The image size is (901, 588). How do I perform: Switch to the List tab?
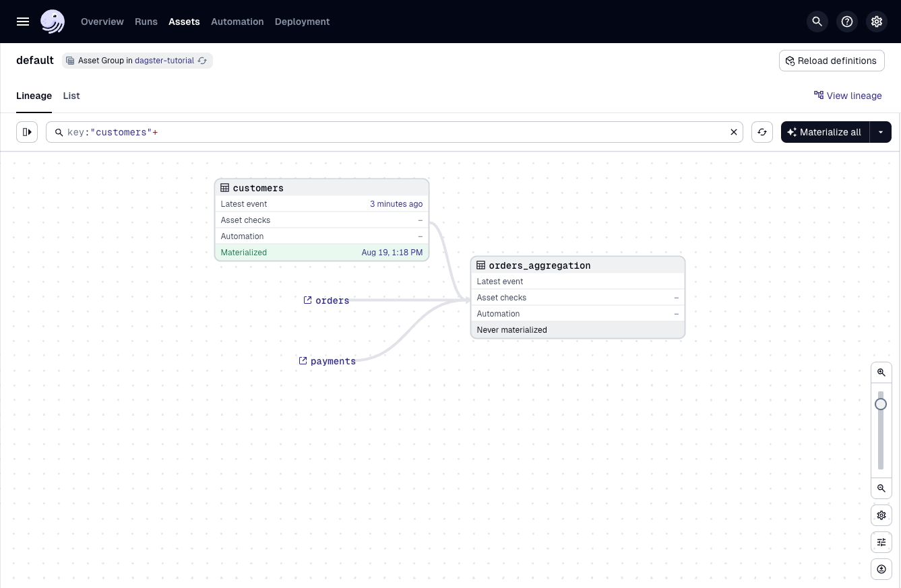pos(71,96)
